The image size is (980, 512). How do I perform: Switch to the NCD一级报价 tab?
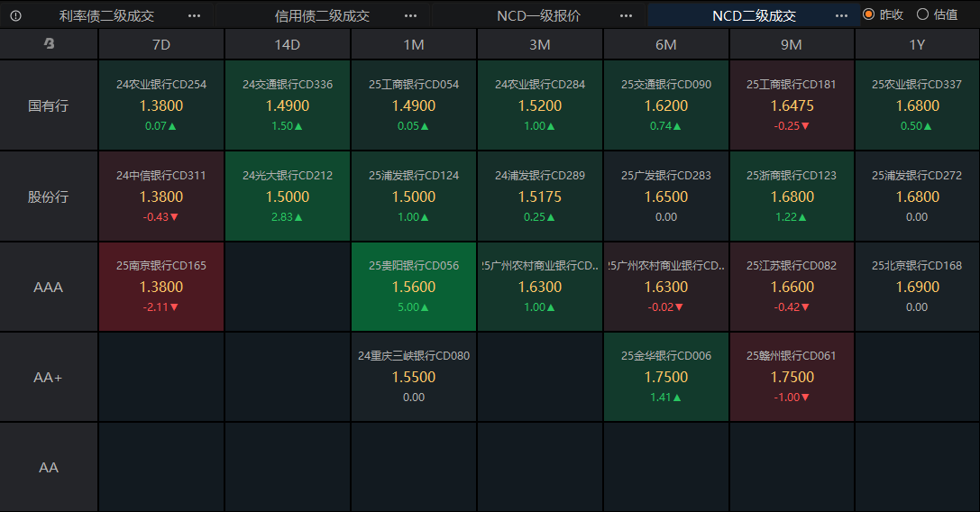tap(539, 15)
